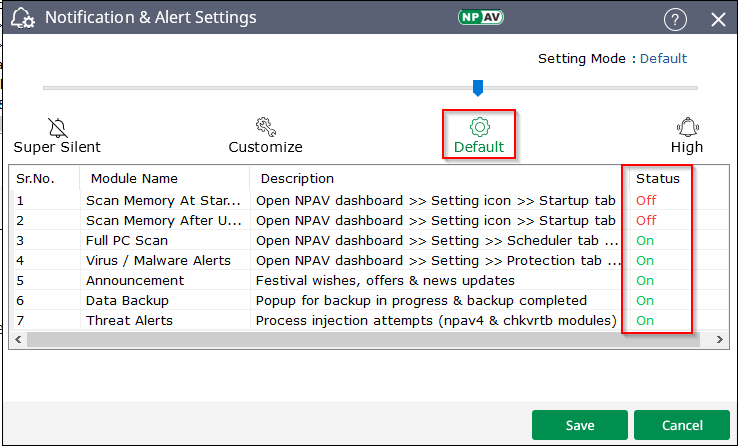
Task: Toggle Full PC Scan status On
Action: point(646,240)
